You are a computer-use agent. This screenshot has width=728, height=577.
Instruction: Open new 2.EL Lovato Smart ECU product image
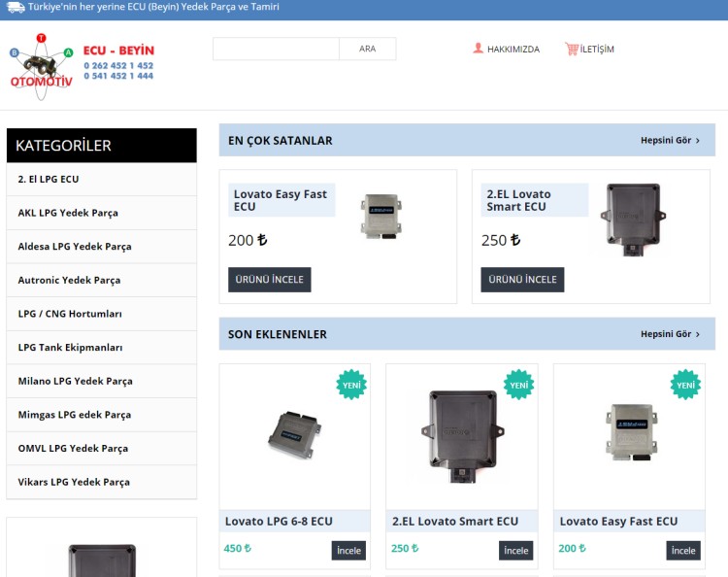(x=462, y=437)
